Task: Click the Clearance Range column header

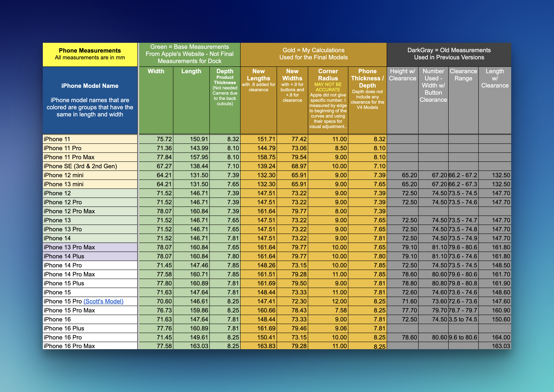Action: pos(463,75)
